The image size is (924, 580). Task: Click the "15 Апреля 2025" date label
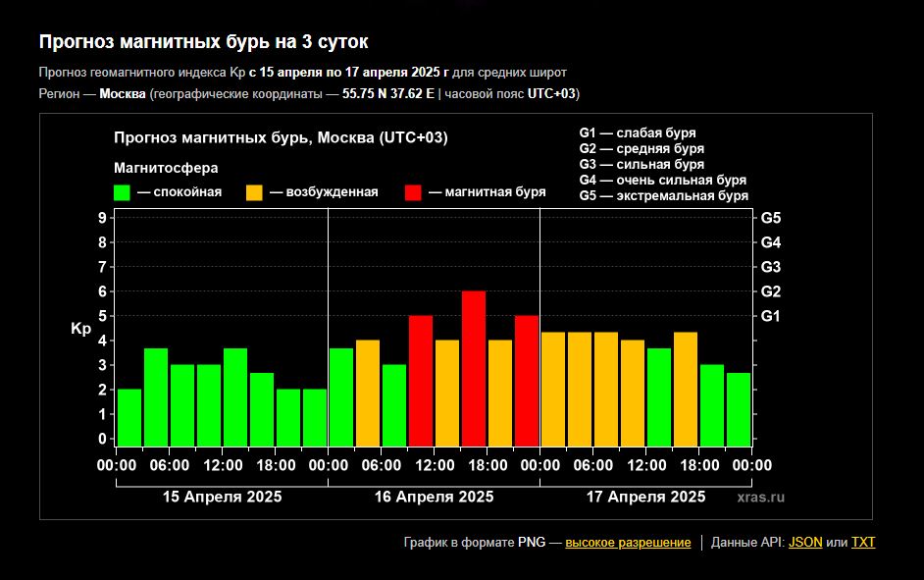[221, 498]
